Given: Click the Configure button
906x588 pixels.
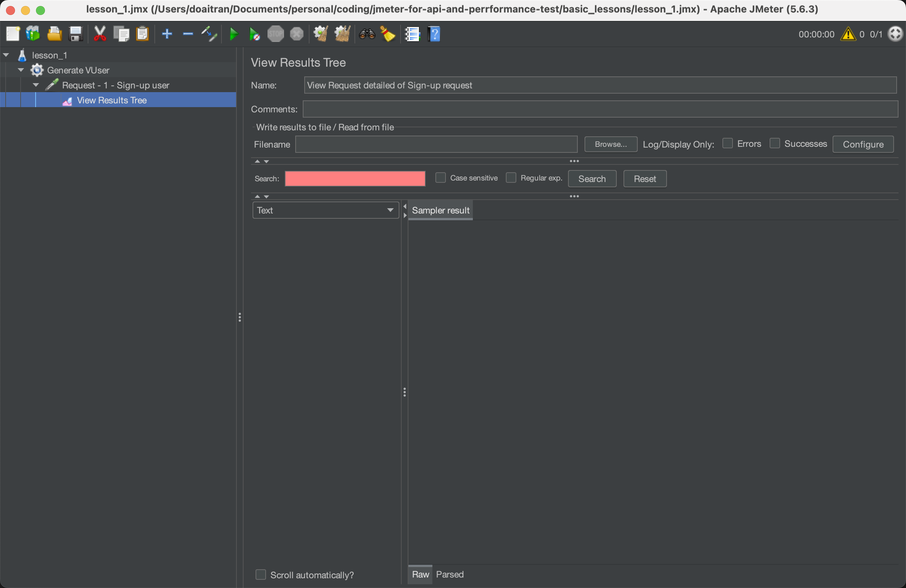Looking at the screenshot, I should click(x=863, y=144).
